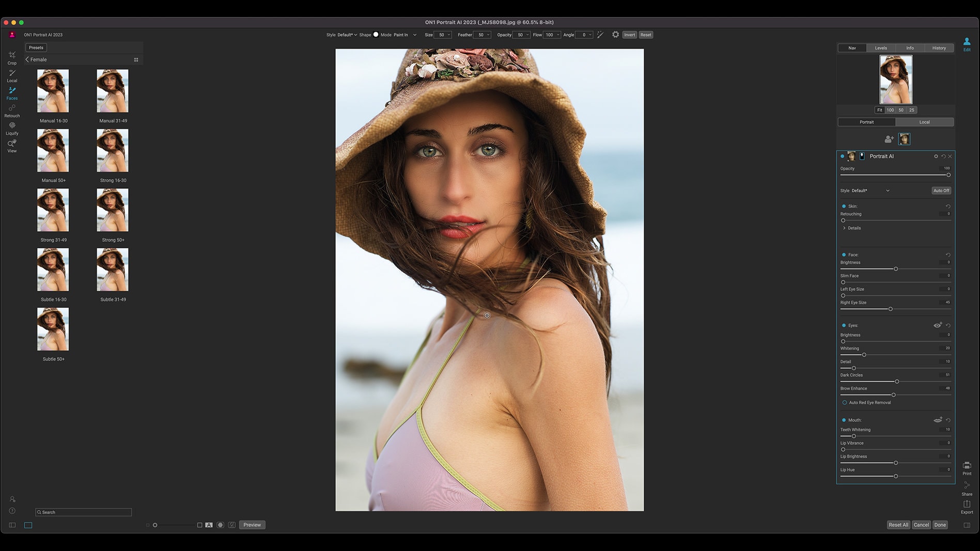980x551 pixels.
Task: Toggle the right panel visibility icon
Action: click(967, 525)
